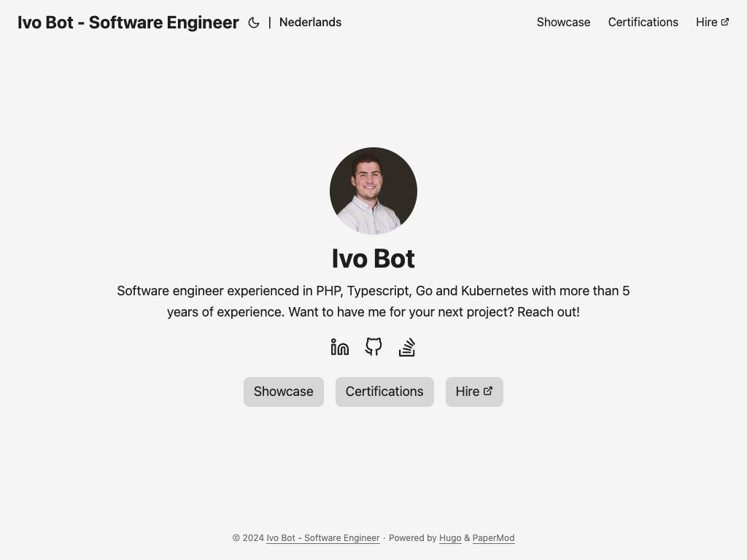The height and width of the screenshot is (560, 747).
Task: Click the circular profile photo
Action: 373,191
